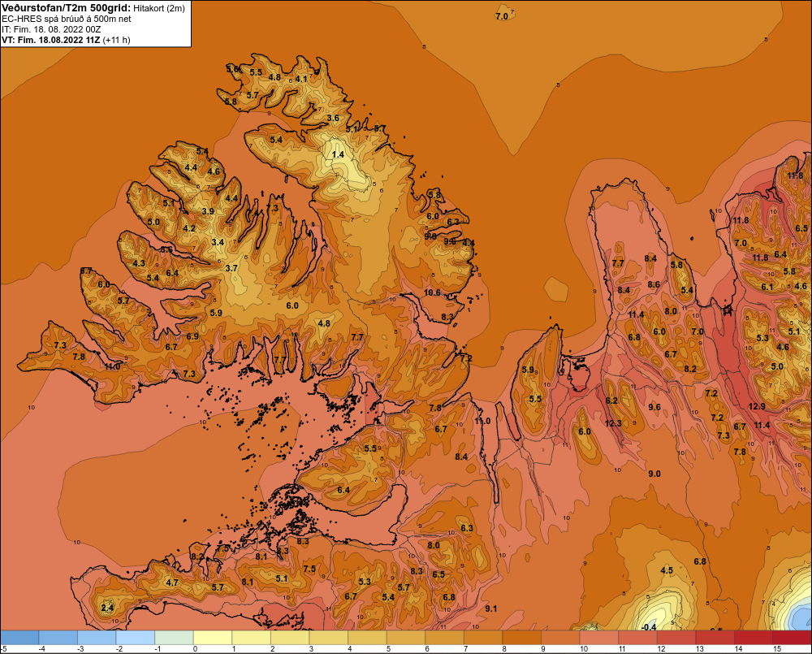
Task: Click the legend swatch between 0 and 1
Action: click(x=213, y=638)
